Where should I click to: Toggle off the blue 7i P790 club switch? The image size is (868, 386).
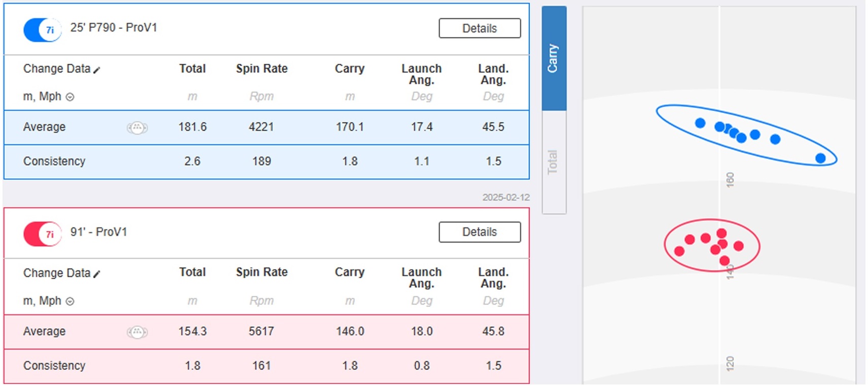(x=43, y=30)
